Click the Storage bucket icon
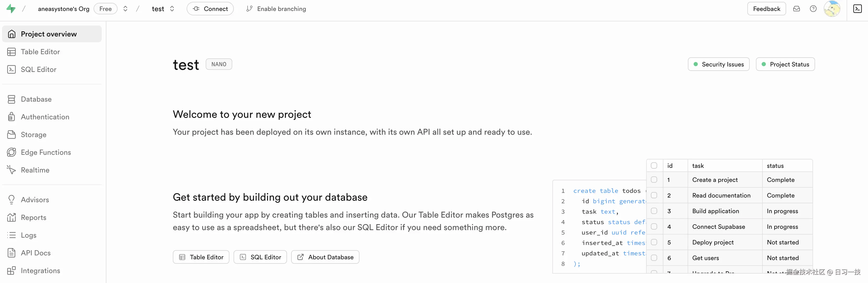The width and height of the screenshot is (868, 283). (x=11, y=134)
